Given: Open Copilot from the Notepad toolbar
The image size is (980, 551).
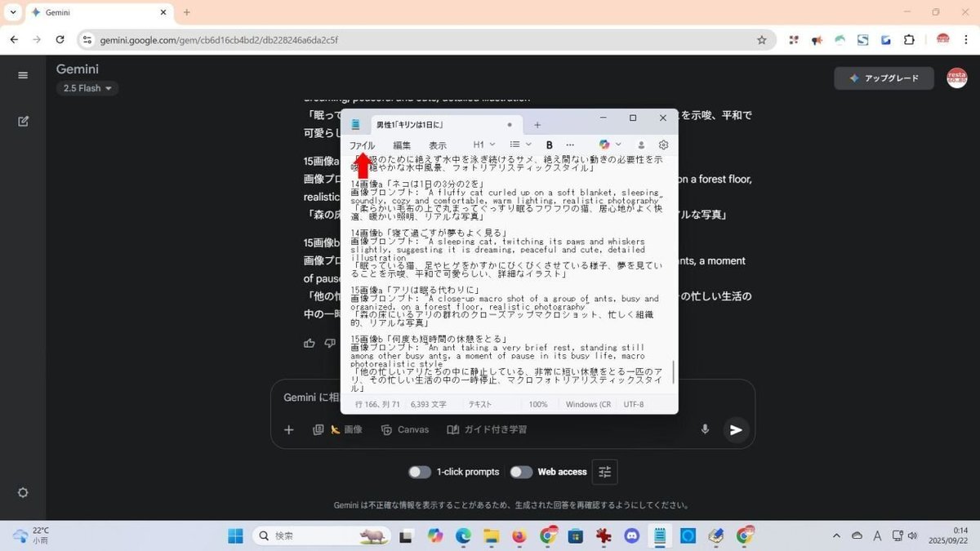Looking at the screenshot, I should [605, 144].
